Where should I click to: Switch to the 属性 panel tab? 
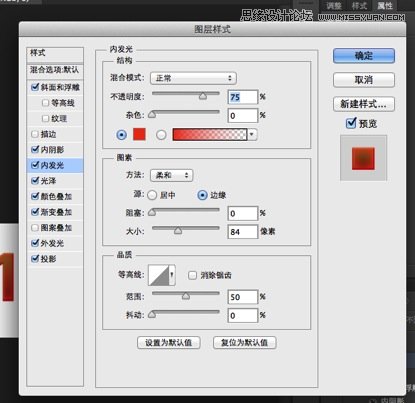pyautogui.click(x=384, y=6)
